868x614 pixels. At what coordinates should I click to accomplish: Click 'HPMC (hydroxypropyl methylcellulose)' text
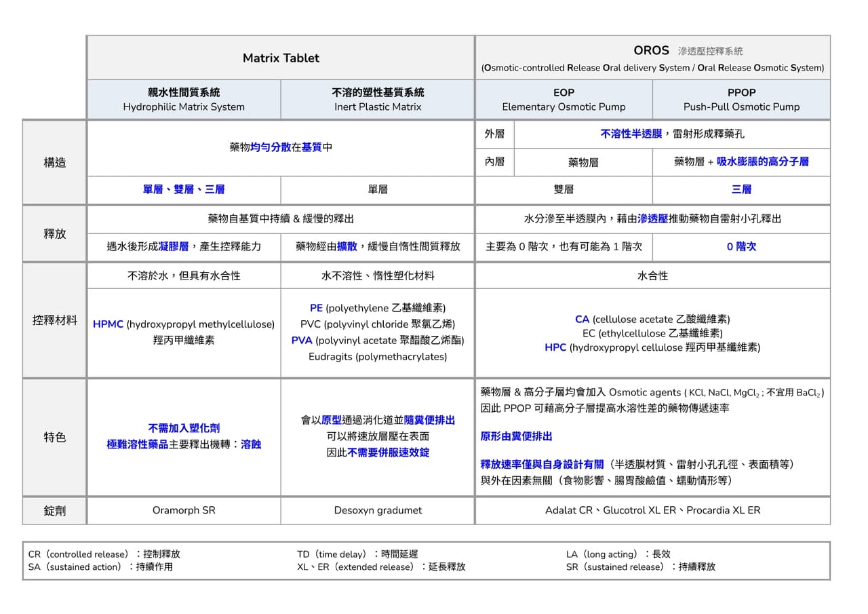[x=184, y=325]
